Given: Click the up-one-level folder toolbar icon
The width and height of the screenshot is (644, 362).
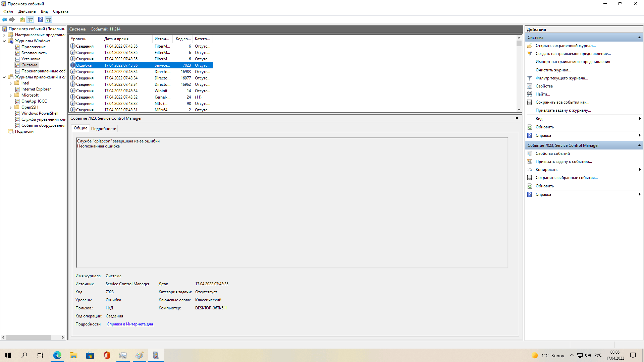Looking at the screenshot, I should [x=22, y=19].
